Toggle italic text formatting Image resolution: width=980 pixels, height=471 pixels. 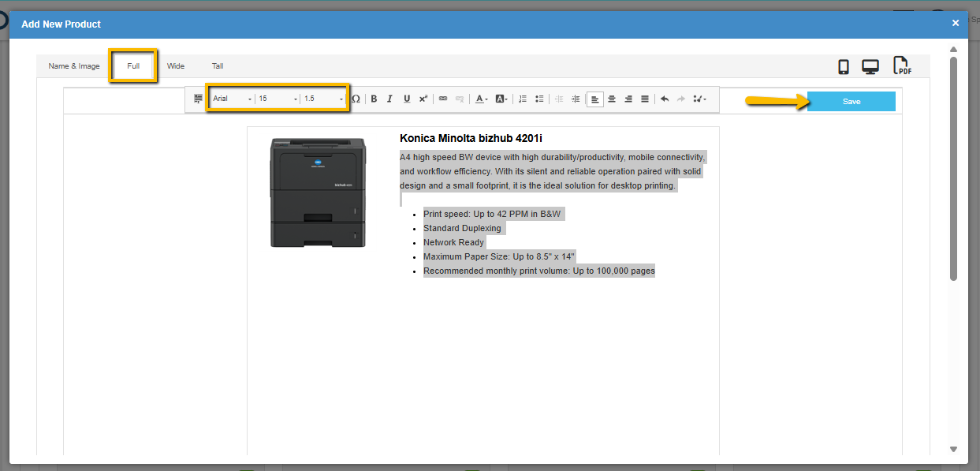point(389,99)
